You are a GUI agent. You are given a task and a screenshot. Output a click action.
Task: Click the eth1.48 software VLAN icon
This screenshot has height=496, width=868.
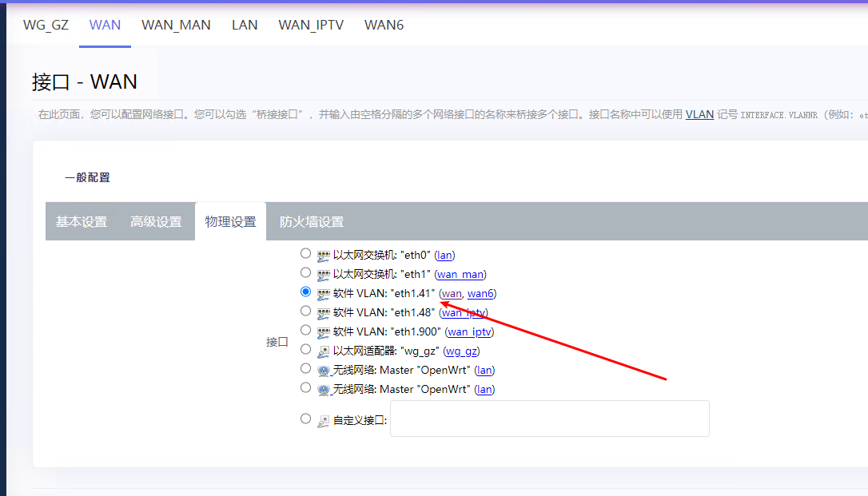pos(324,313)
